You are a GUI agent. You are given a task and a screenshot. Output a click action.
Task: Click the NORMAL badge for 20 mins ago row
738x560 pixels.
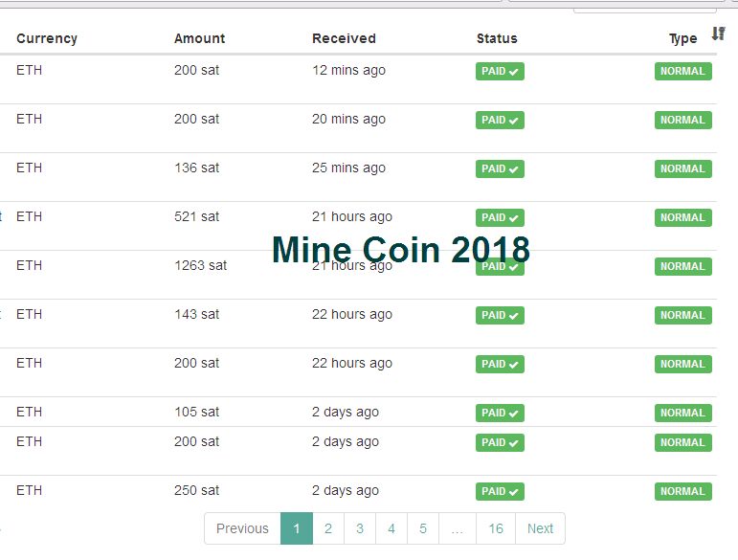(682, 120)
